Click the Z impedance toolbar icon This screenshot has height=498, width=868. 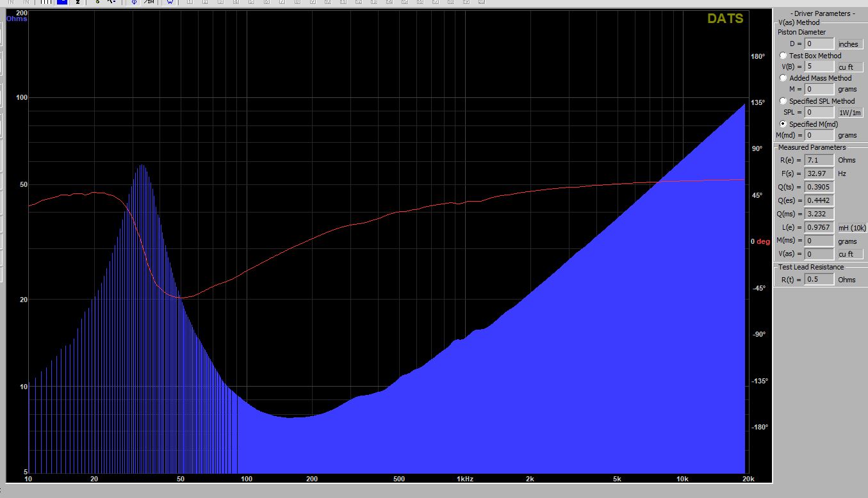tap(78, 2)
